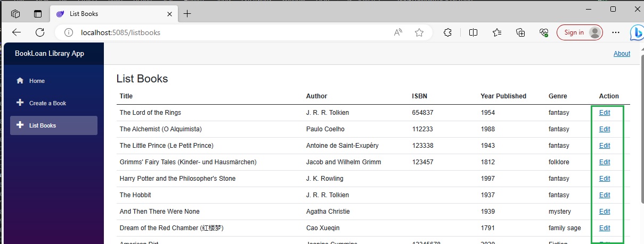Screen dimensions: 644x244
Task: Open Settings and more ellipsis menu
Action: click(616, 32)
